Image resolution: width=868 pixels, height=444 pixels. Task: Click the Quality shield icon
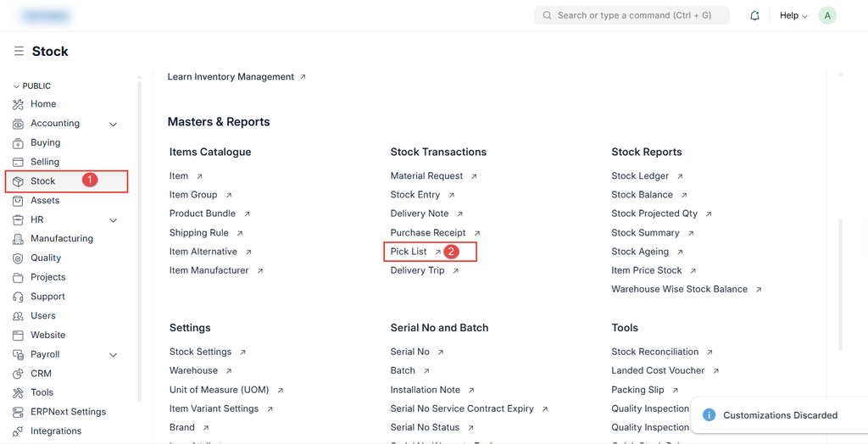point(18,258)
